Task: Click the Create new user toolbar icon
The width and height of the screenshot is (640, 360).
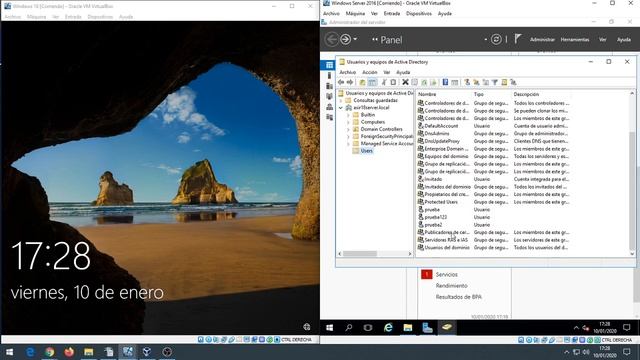Action: tap(467, 82)
